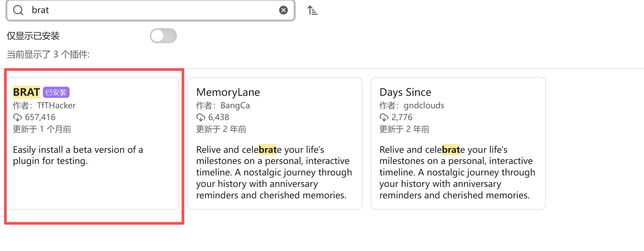Image resolution: width=644 pixels, height=251 pixels.
Task: Click BRAT's download count icon
Action: (17, 117)
